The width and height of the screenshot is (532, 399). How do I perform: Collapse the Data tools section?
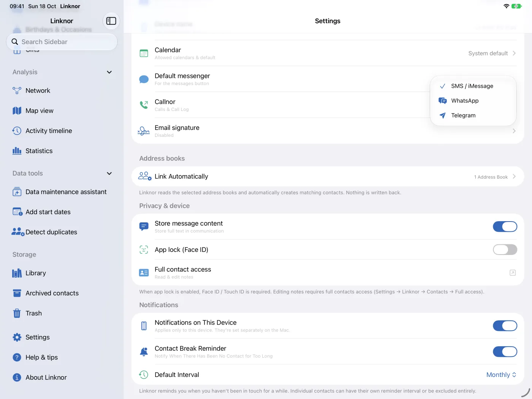[109, 173]
